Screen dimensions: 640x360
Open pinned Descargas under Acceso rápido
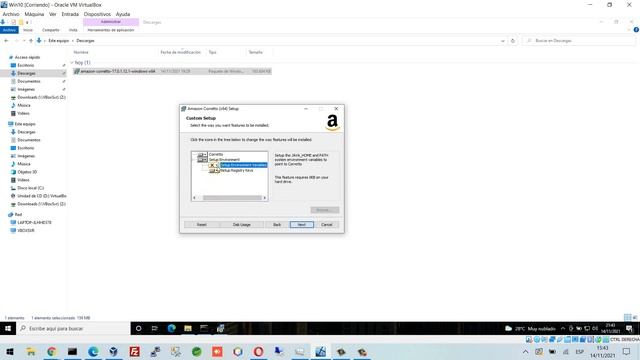[x=26, y=73]
